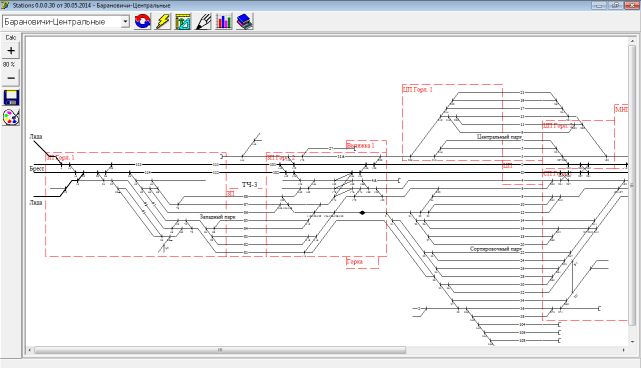Select the pen drawing tool icon
The width and height of the screenshot is (641, 368).
click(x=204, y=21)
